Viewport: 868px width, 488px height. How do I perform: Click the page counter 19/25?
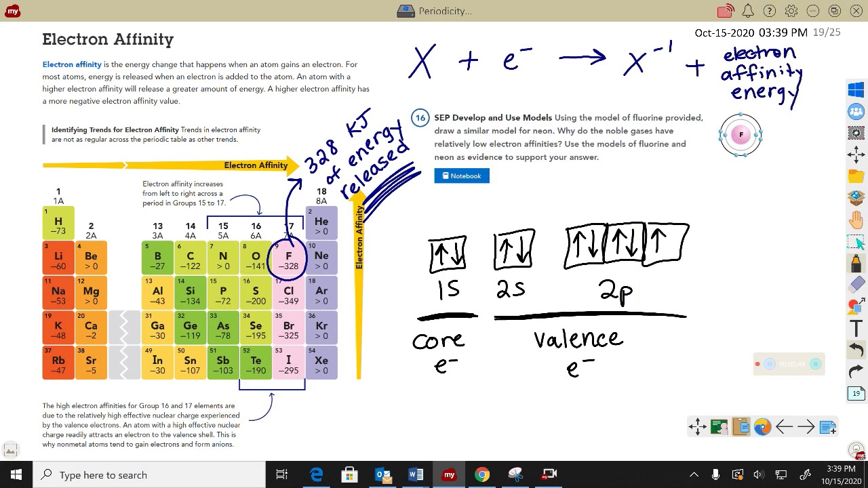tap(827, 33)
